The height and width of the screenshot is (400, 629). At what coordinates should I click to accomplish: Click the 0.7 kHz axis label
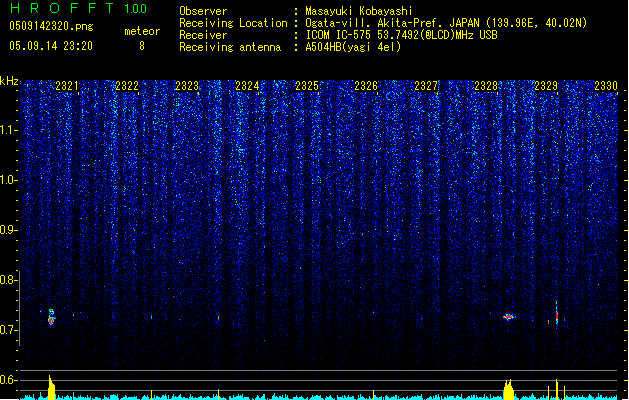[x=9, y=330]
